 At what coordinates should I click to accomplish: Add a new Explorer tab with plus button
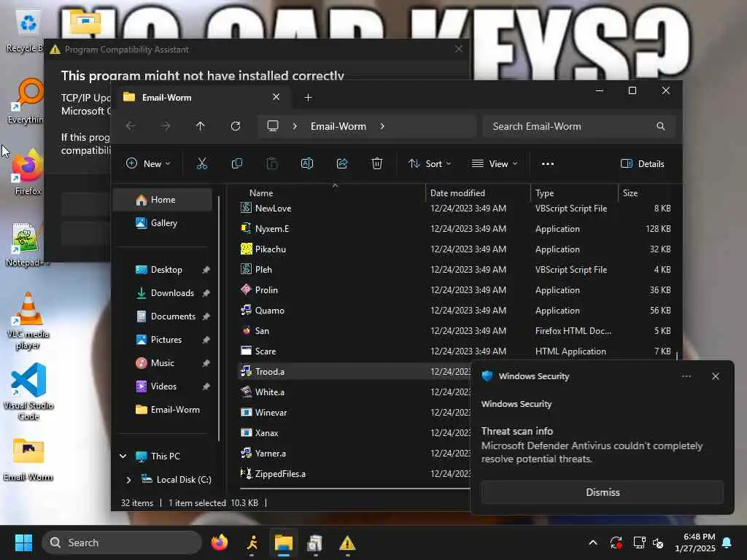309,98
